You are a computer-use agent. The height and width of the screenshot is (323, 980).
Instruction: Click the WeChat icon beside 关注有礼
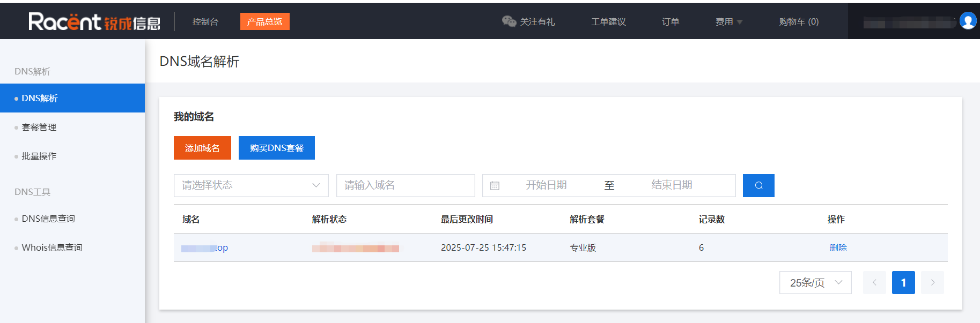point(509,21)
